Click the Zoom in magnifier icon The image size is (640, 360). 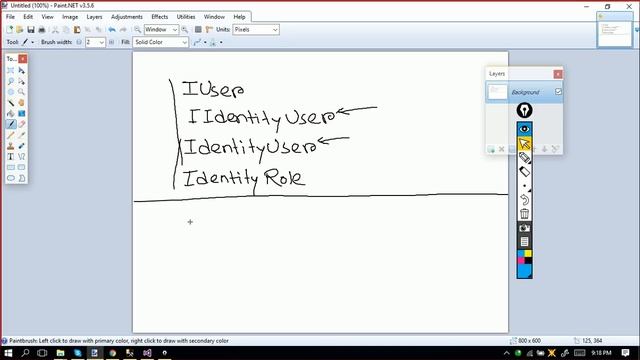click(x=185, y=29)
